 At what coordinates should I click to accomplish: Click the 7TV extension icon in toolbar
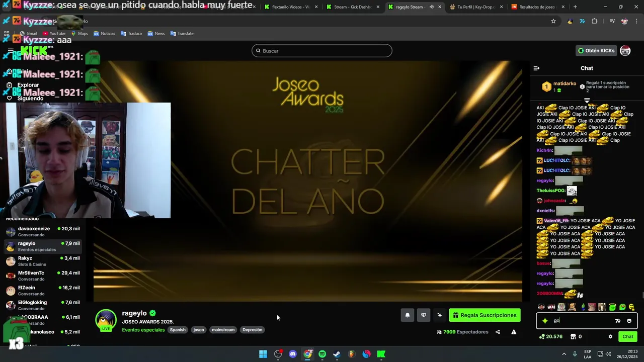(582, 21)
